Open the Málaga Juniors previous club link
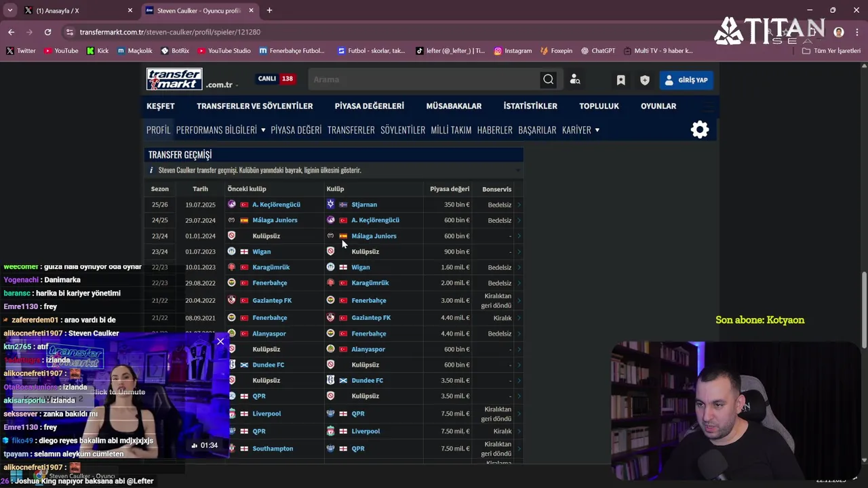Screen dimensions: 868x488 pos(275,220)
